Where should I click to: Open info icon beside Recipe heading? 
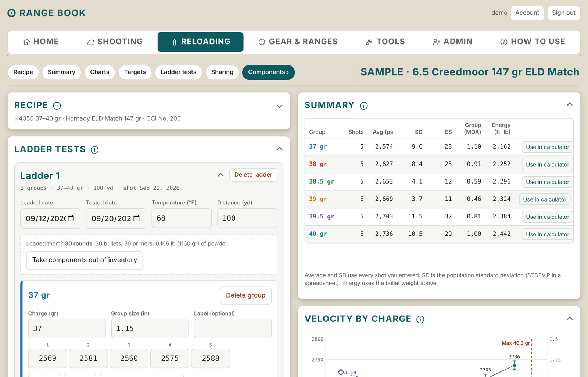click(57, 106)
